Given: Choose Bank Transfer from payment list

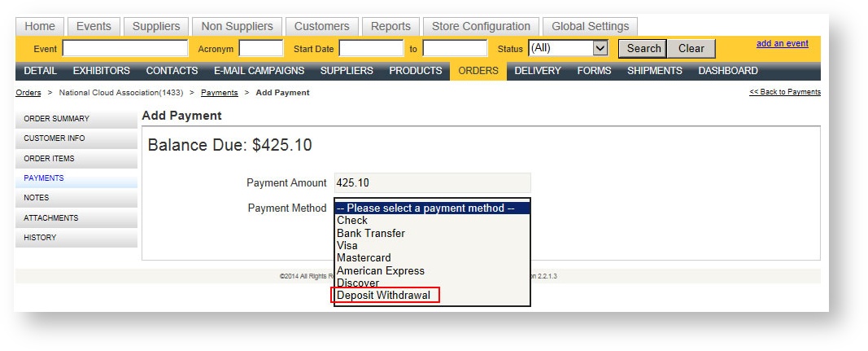Looking at the screenshot, I should coord(371,233).
